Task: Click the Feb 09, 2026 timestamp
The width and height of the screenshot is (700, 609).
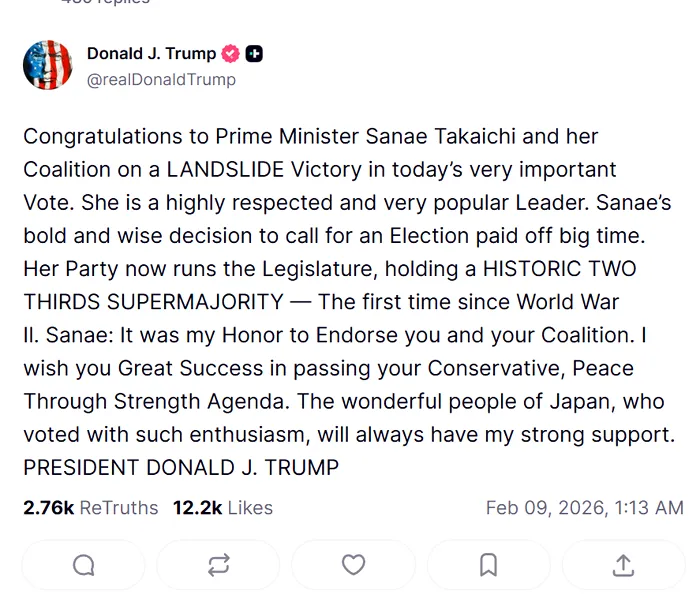Action: pos(584,508)
